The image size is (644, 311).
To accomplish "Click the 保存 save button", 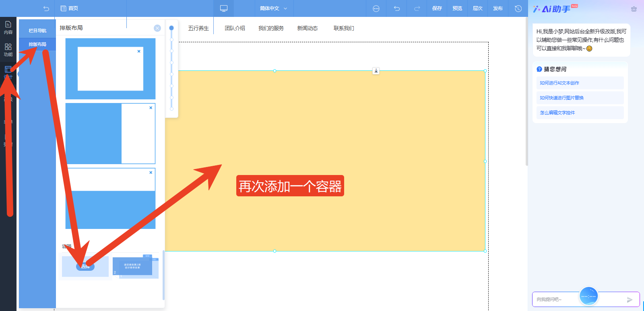I will [x=437, y=8].
